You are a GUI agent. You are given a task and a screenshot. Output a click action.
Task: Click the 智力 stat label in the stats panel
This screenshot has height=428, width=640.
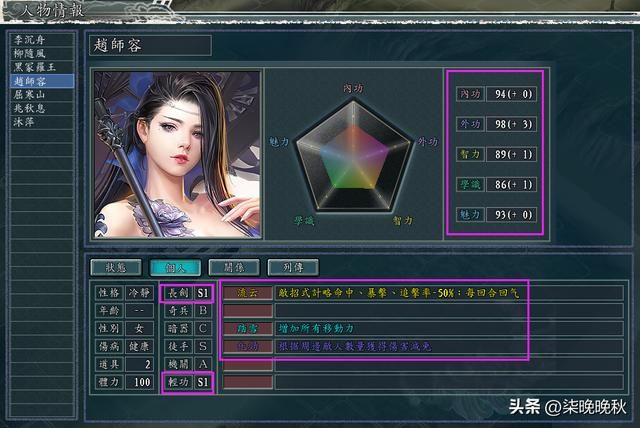470,155
